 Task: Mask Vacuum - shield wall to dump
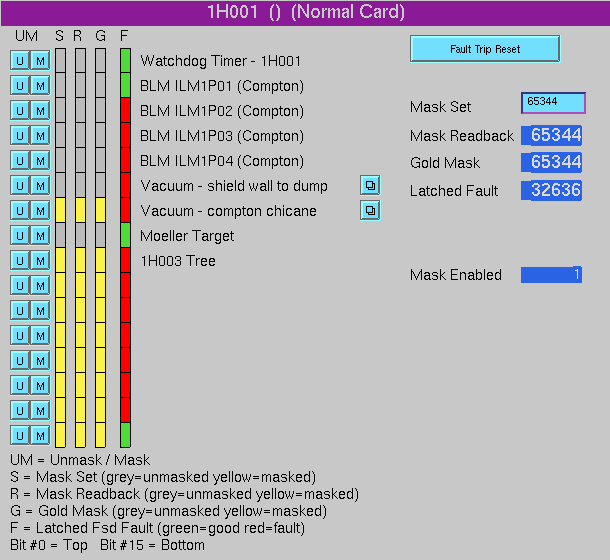[x=40, y=185]
